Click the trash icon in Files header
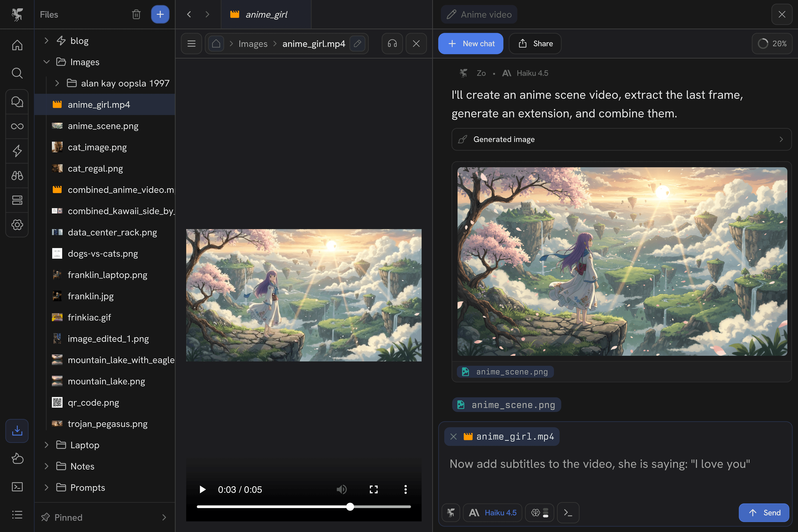Image resolution: width=798 pixels, height=532 pixels. tap(136, 14)
